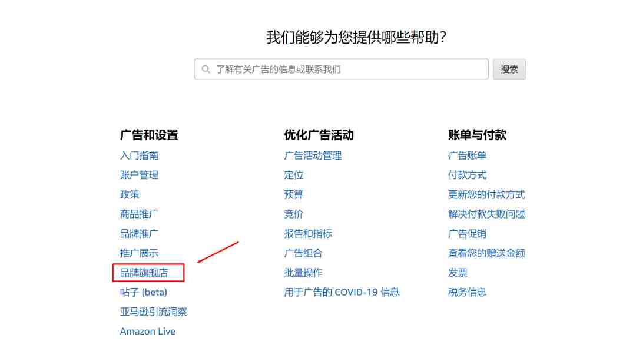Image resolution: width=636 pixels, height=364 pixels.
Task: Open the 更新您的付款方式 link
Action: point(487,194)
